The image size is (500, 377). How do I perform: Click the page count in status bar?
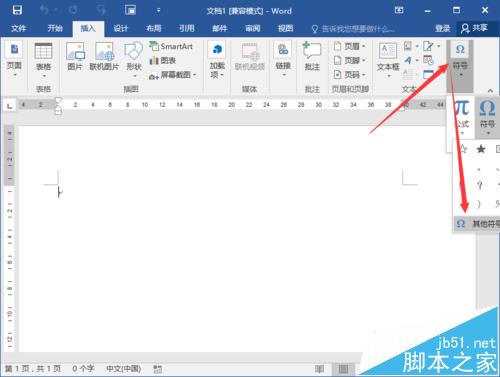click(x=33, y=369)
